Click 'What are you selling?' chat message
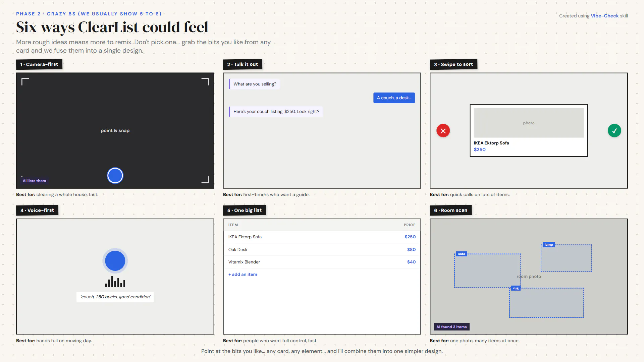 [x=255, y=84]
